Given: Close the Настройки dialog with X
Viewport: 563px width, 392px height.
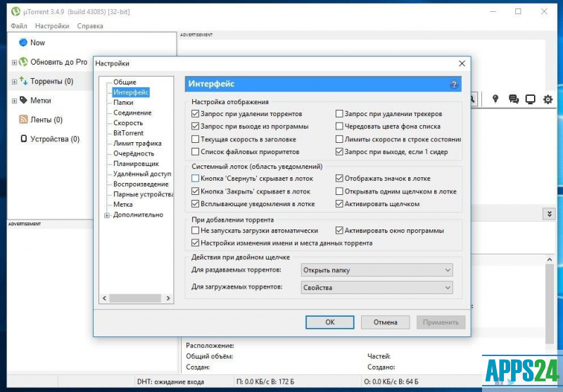Looking at the screenshot, I should pos(462,63).
